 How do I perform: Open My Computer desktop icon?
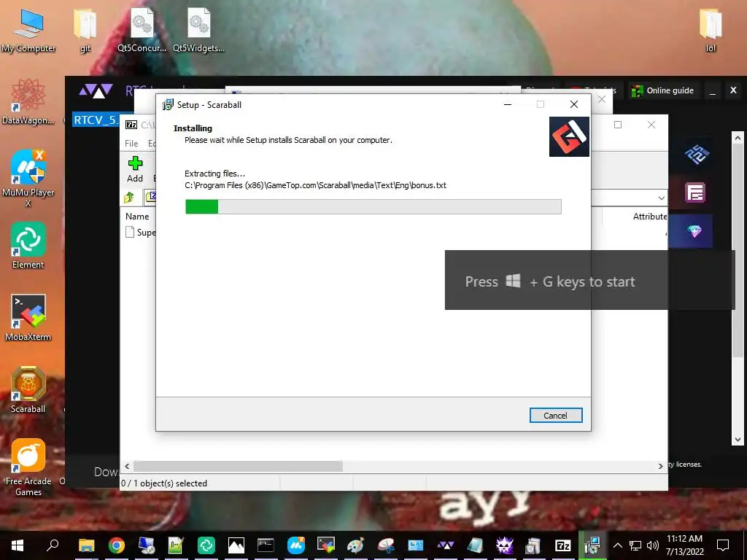click(x=28, y=31)
